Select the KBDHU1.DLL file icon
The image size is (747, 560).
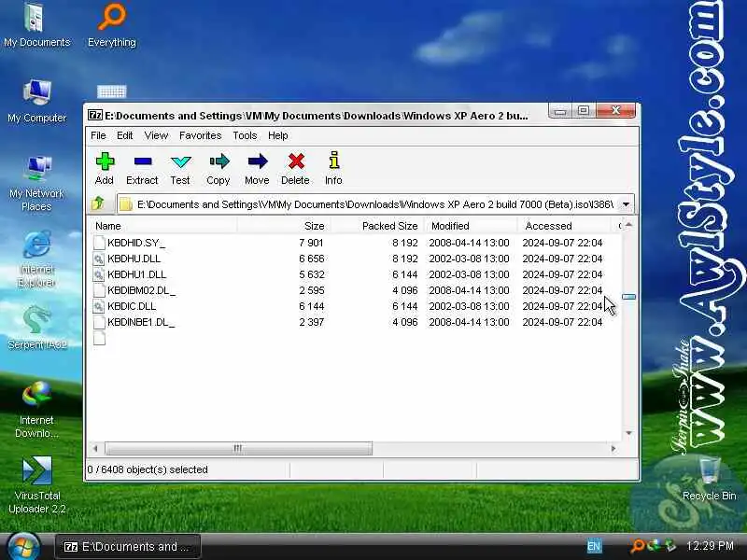[99, 274]
